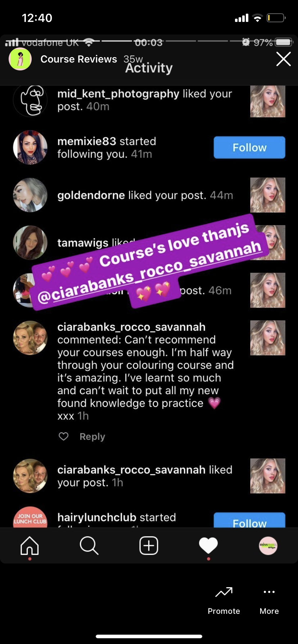
Task: Like the comment with heart outline
Action: click(63, 436)
